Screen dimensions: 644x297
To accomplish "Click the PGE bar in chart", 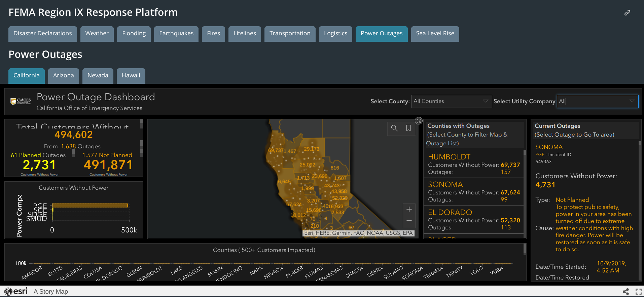I will click(90, 206).
